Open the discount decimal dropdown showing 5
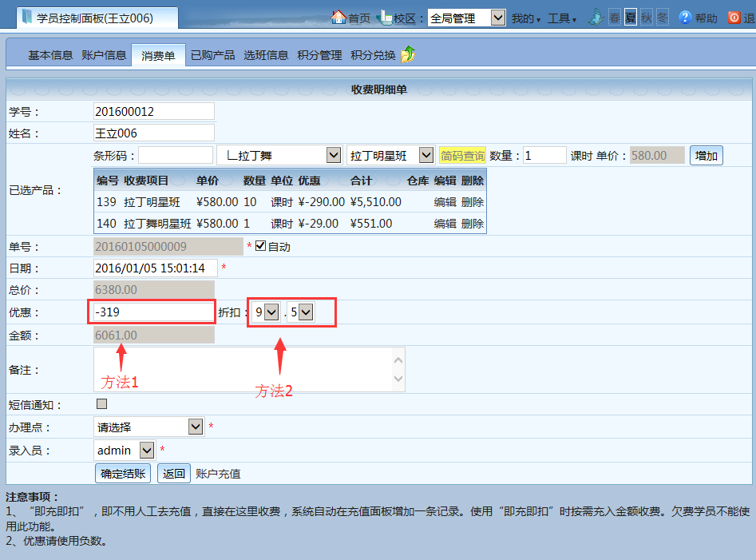 click(x=301, y=312)
